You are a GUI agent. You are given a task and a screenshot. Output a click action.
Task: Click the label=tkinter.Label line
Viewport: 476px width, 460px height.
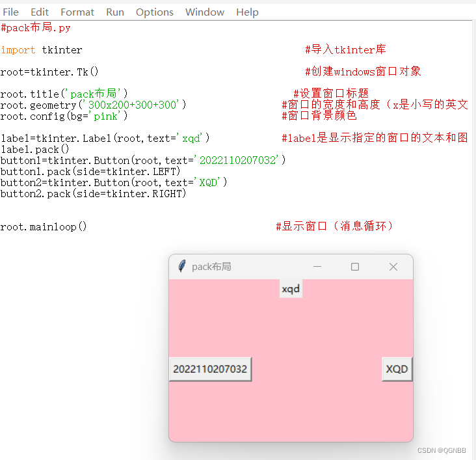click(105, 138)
